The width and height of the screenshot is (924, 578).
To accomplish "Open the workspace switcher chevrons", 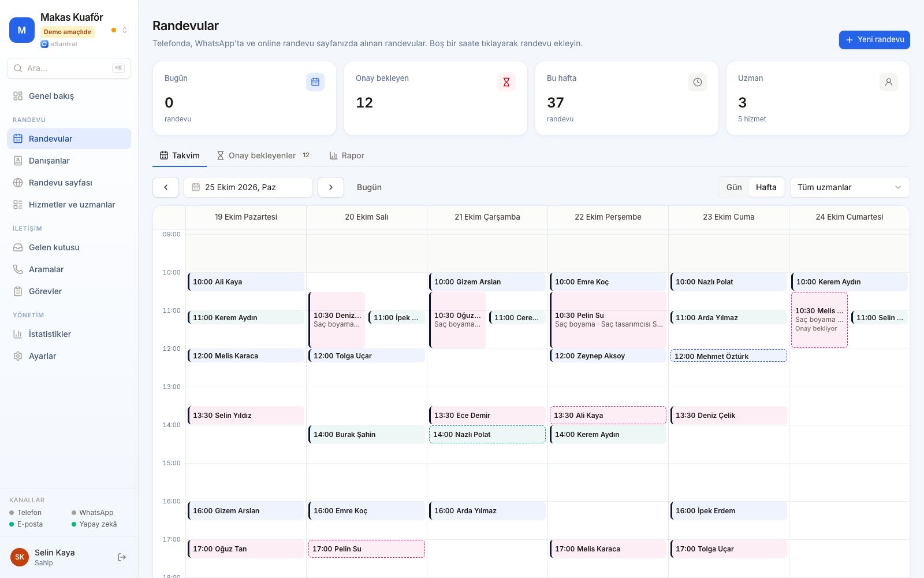I will click(125, 30).
